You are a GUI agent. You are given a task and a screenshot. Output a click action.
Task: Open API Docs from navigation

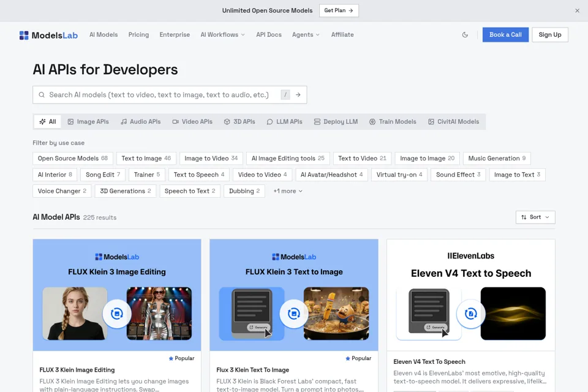point(269,35)
